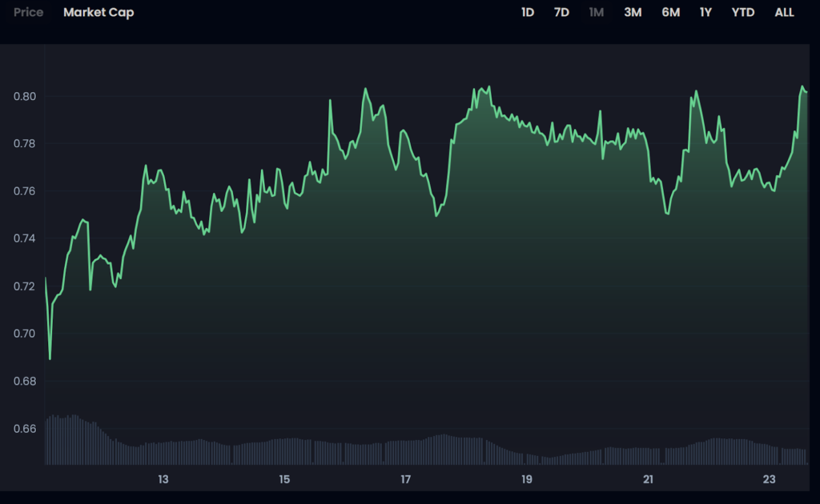820x504 pixels.
Task: Choose the 1M time range
Action: (x=597, y=13)
